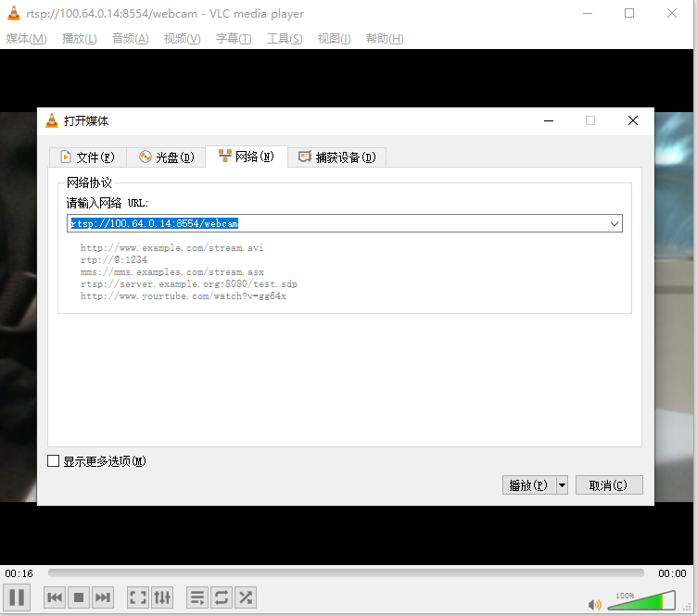The width and height of the screenshot is (697, 616).
Task: Expand the URL history dropdown arrow
Action: 615,224
